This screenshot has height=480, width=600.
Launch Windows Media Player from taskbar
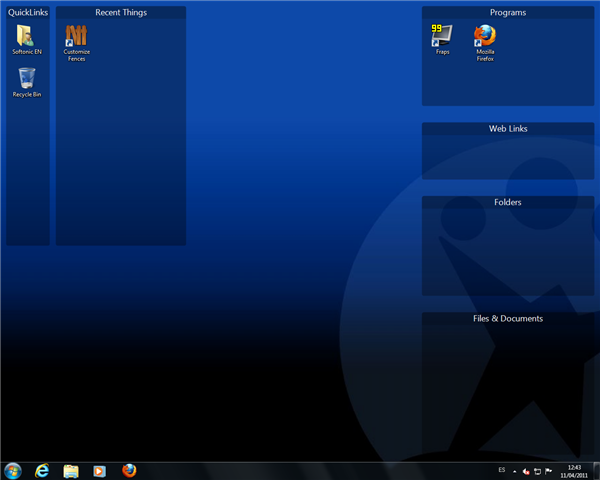point(99,470)
